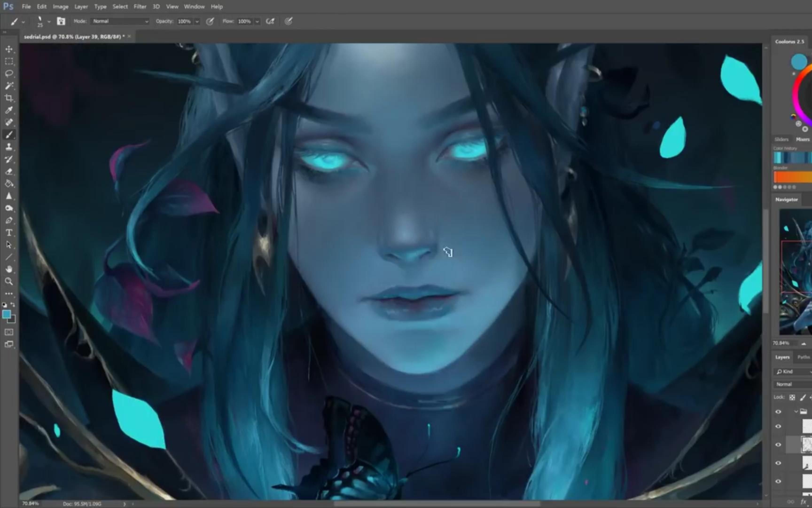
Task: Swap foreground and background colors
Action: pyautogui.click(x=13, y=305)
